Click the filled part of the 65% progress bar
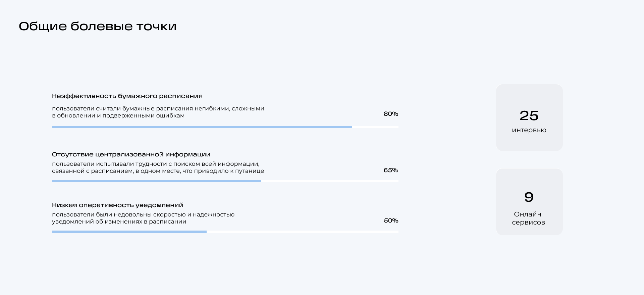This screenshot has width=644, height=295. click(x=156, y=181)
